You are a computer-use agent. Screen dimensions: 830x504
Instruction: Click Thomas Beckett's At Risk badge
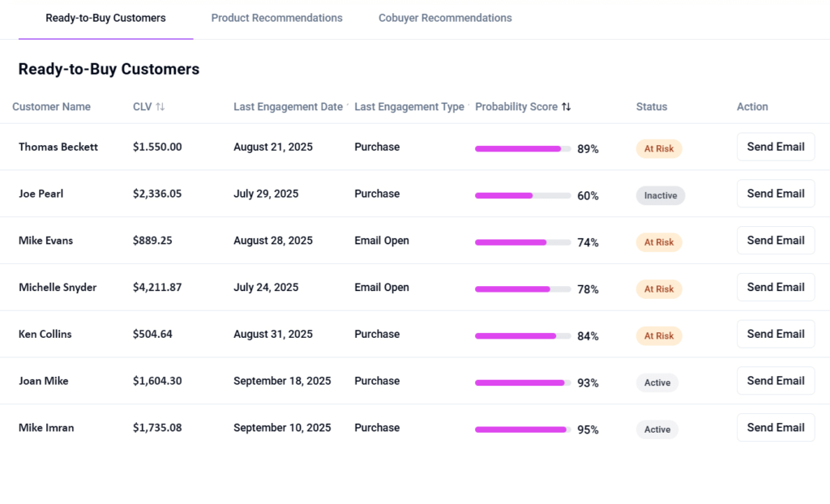coord(658,149)
